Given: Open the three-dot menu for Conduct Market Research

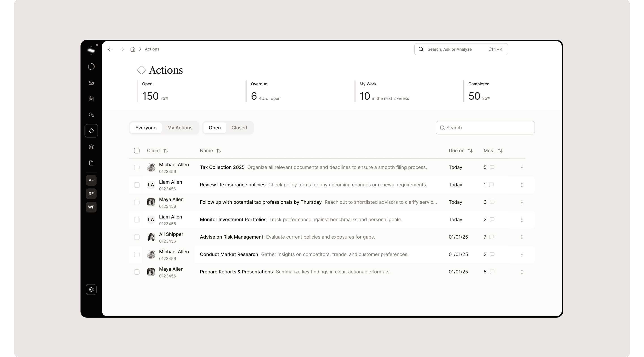Looking at the screenshot, I should pyautogui.click(x=522, y=255).
